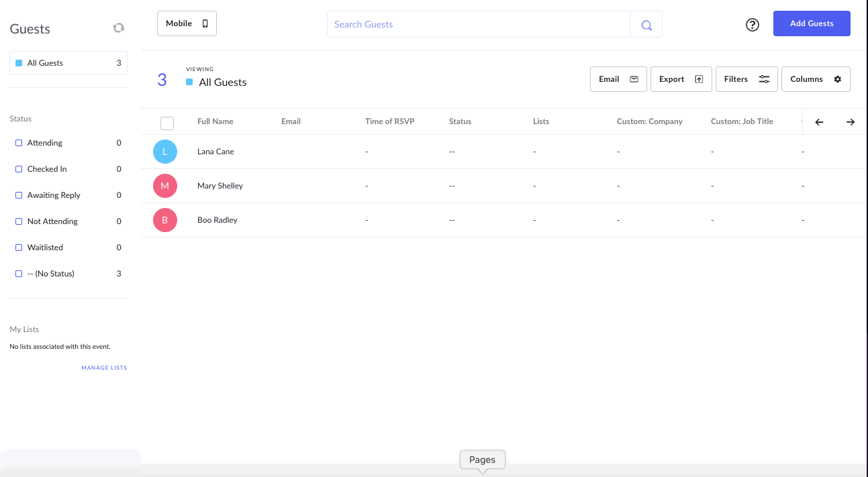Sort by the Full Name column header

(x=215, y=121)
